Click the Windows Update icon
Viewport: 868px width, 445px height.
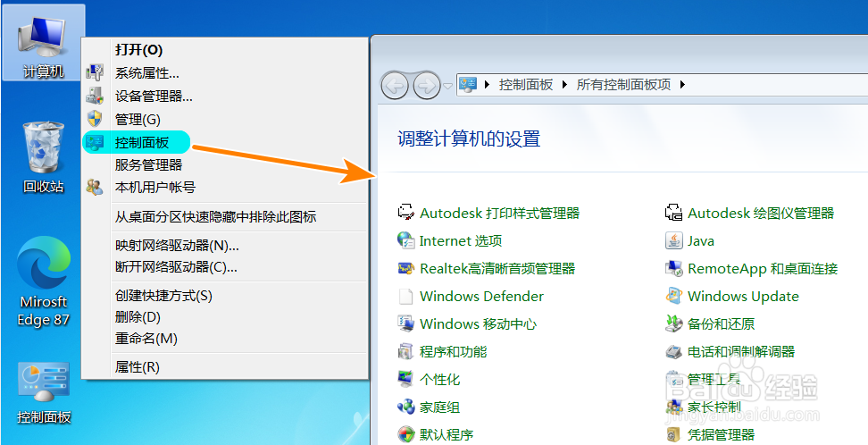(673, 296)
